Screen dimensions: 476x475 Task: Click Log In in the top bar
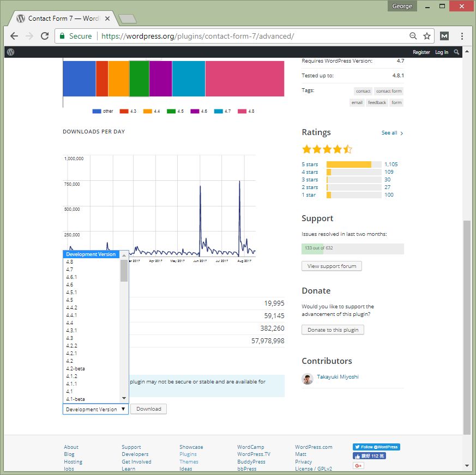[x=442, y=52]
